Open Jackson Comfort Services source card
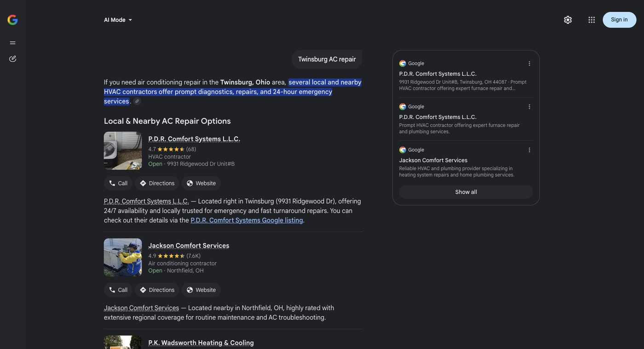 pos(466,163)
